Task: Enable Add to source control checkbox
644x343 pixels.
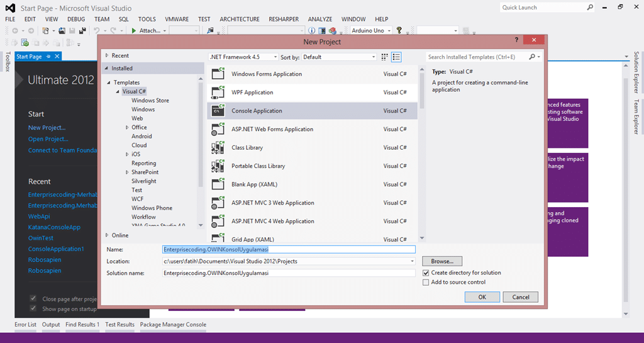Action: tap(426, 282)
